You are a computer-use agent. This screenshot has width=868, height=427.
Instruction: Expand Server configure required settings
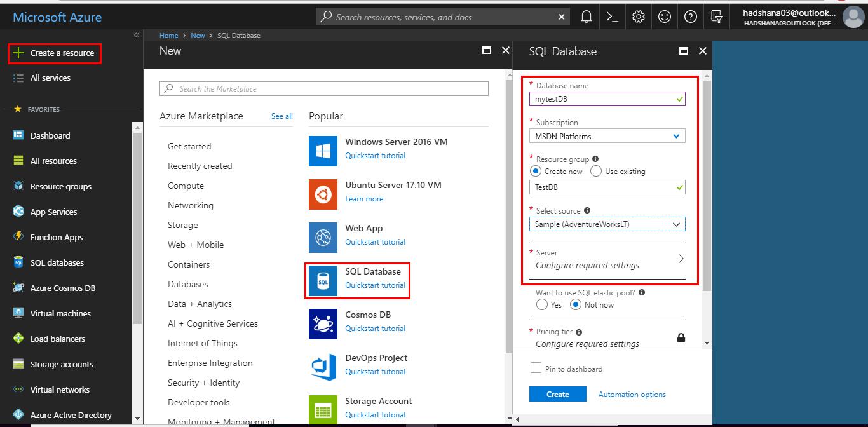607,259
